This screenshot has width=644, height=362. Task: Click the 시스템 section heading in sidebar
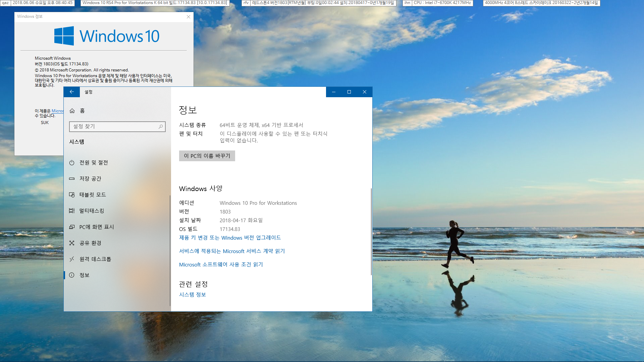(x=77, y=142)
